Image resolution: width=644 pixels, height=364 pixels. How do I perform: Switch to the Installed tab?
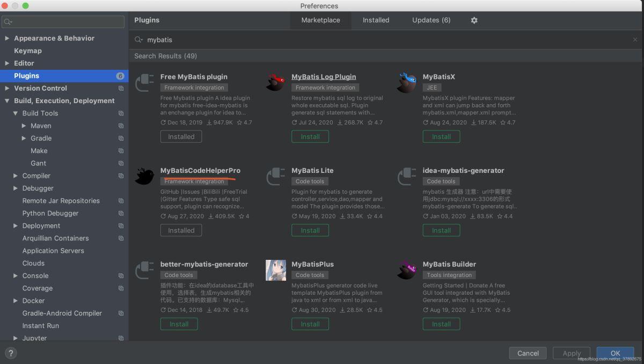[376, 20]
